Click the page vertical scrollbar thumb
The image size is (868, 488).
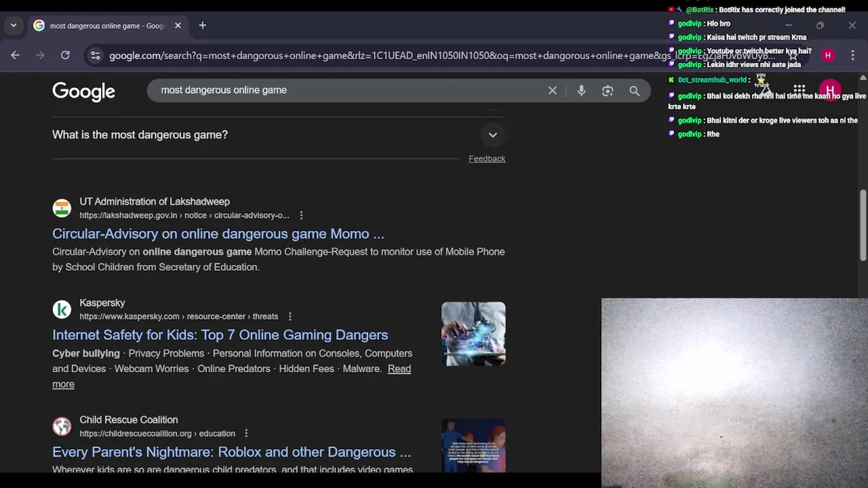point(863,225)
